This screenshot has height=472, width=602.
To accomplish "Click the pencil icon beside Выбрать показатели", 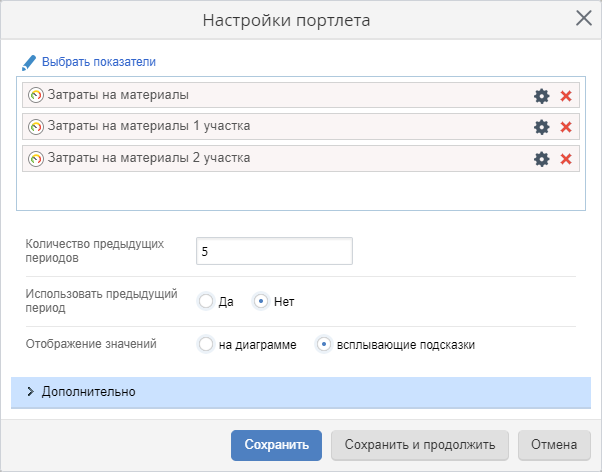I will tap(29, 61).
